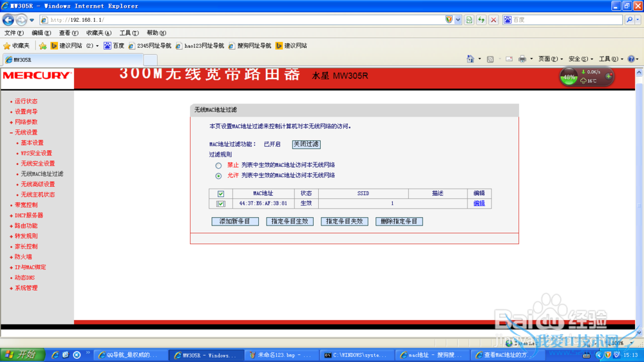Open the 收藏夹 menu in the menu bar

[99, 33]
